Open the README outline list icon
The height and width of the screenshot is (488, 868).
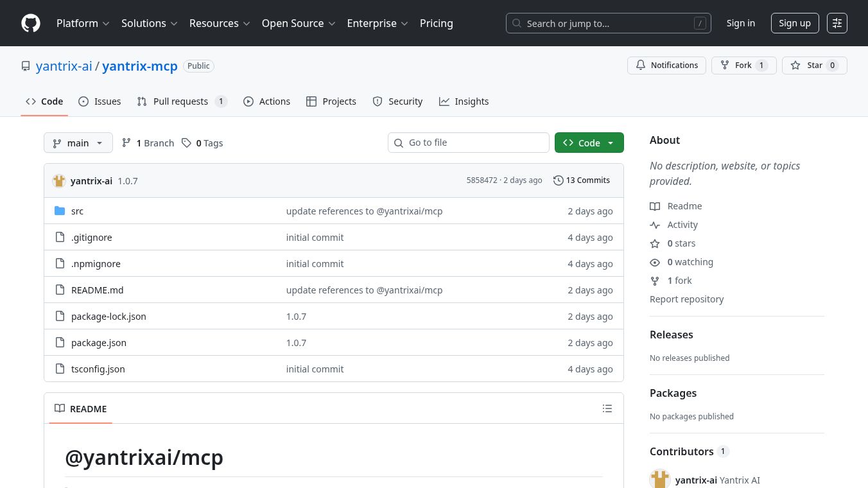607,408
